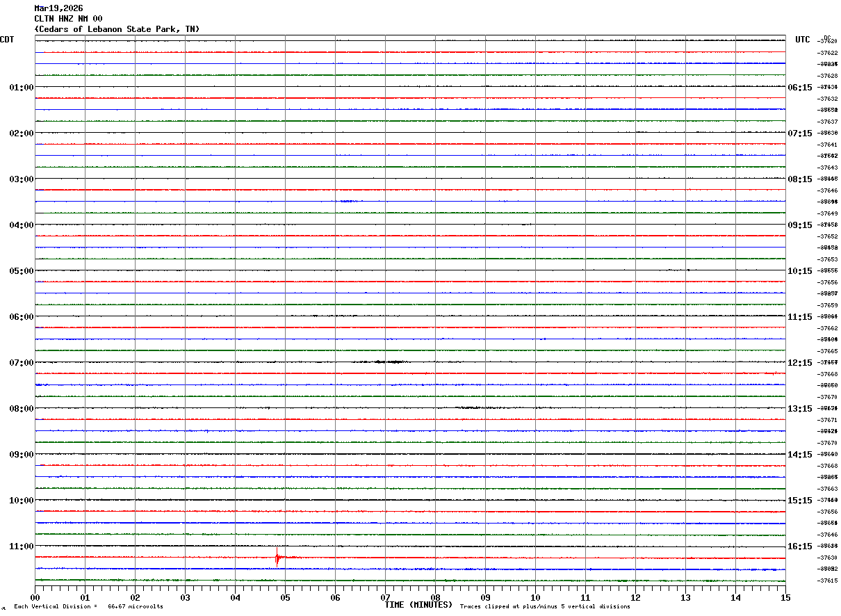Select the 09:00 CDT row label
The width and height of the screenshot is (841, 616).
coord(22,455)
